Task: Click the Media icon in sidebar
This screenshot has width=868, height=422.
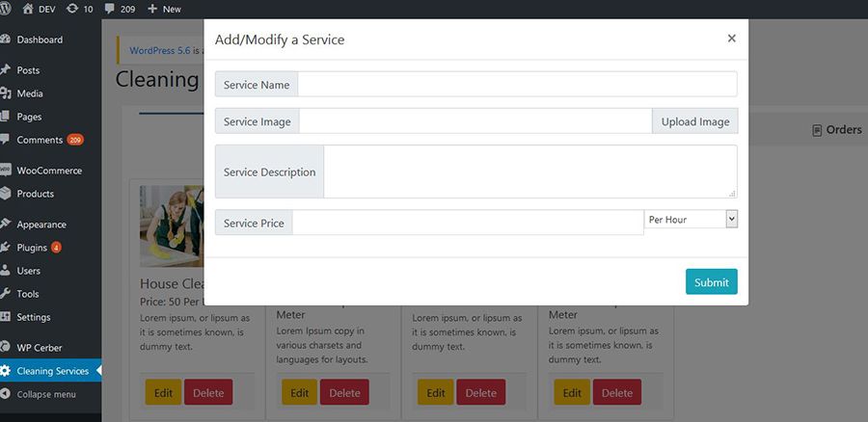Action: click(x=6, y=93)
